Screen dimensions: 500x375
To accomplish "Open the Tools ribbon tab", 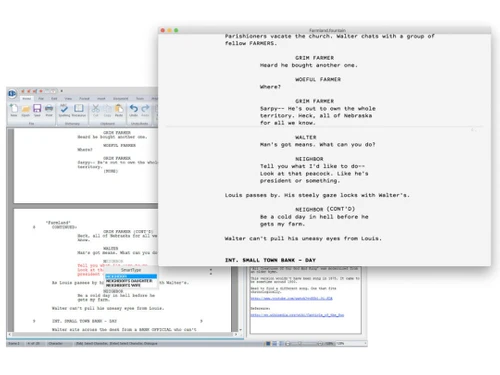I will pyautogui.click(x=140, y=99).
